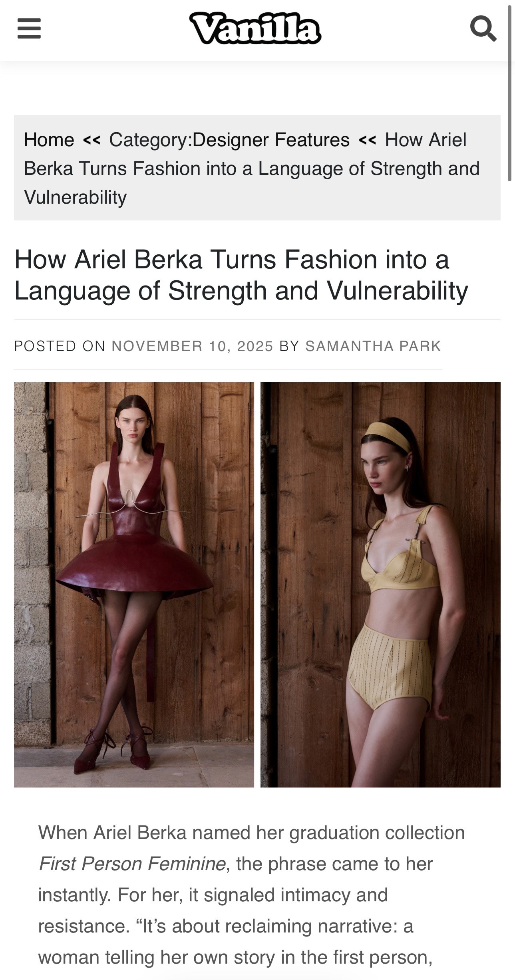The image size is (515, 980).
Task: Click the last visible paragraph line
Action: [x=235, y=957]
